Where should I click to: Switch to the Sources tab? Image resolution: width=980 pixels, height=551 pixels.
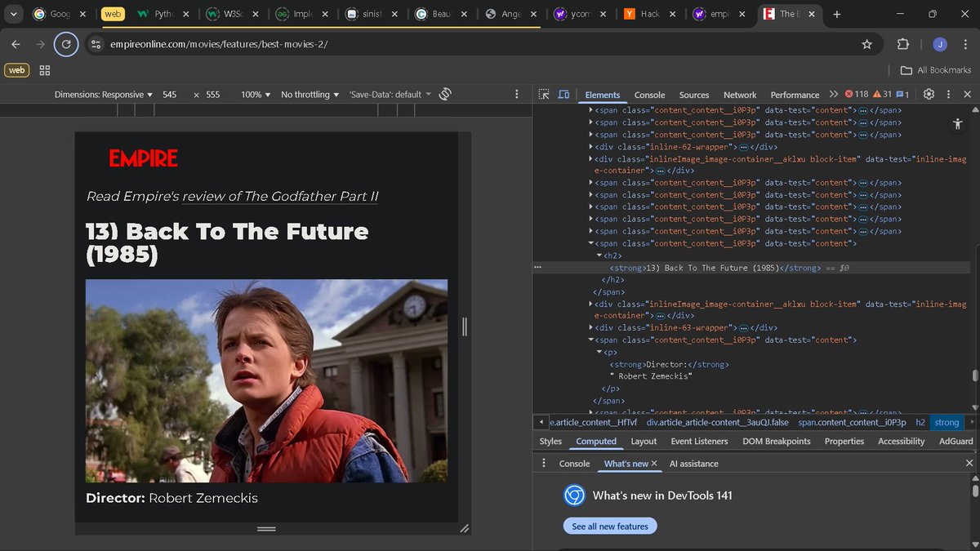pos(694,95)
